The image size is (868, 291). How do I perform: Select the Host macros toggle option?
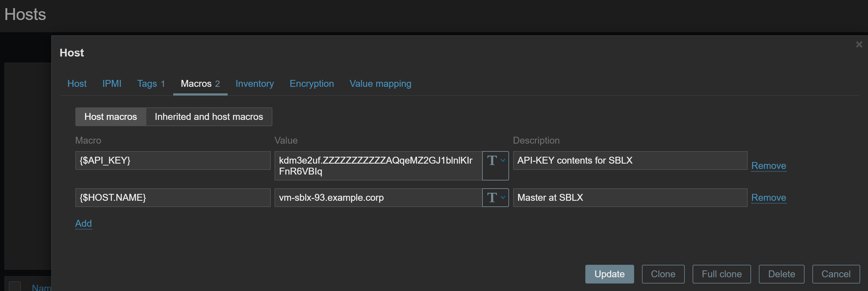[110, 117]
